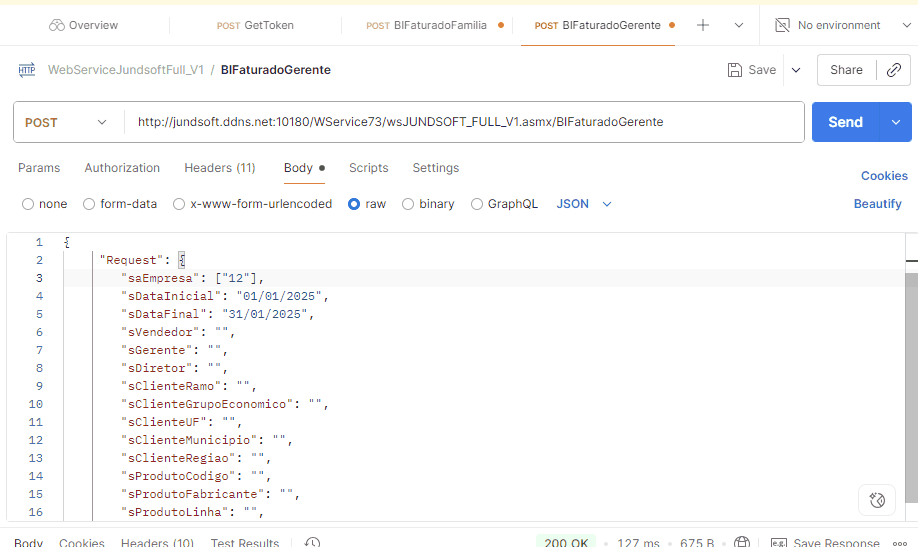Copy request link with the chain icon
918x547 pixels.
click(x=892, y=70)
